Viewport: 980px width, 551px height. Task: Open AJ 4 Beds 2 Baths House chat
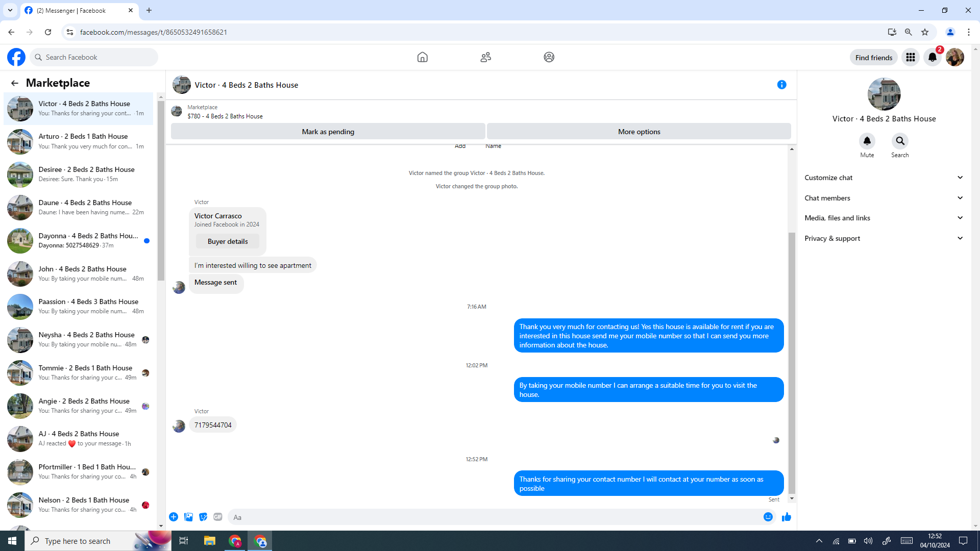tap(78, 439)
